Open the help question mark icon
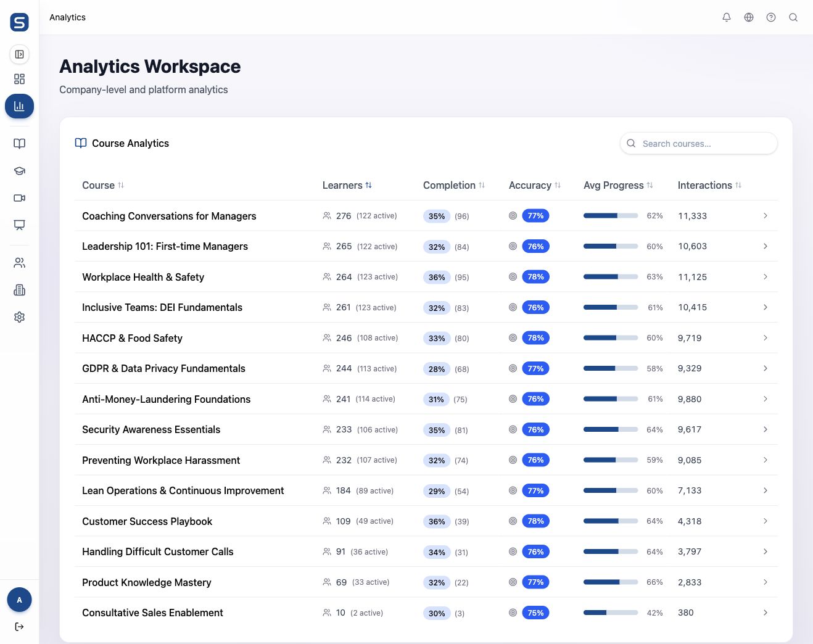Viewport: 813px width, 644px height. point(771,17)
